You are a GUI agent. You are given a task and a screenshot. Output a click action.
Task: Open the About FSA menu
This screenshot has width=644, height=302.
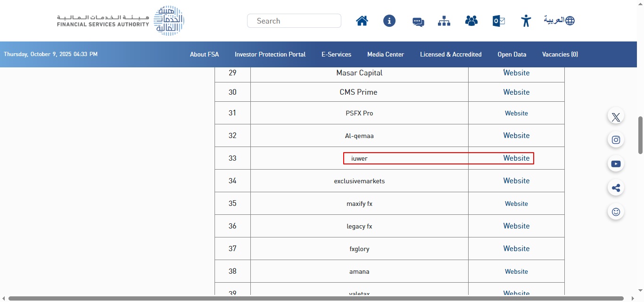tap(204, 55)
